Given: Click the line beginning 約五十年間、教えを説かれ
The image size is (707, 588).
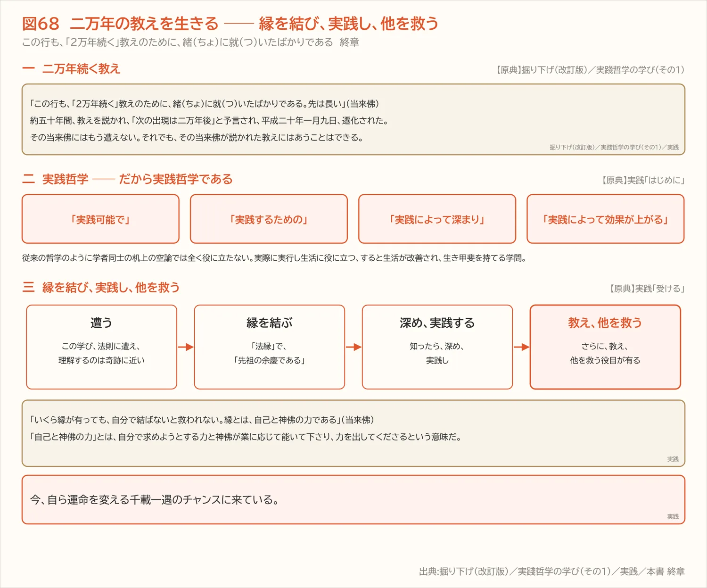Looking at the screenshot, I should coord(209,121).
